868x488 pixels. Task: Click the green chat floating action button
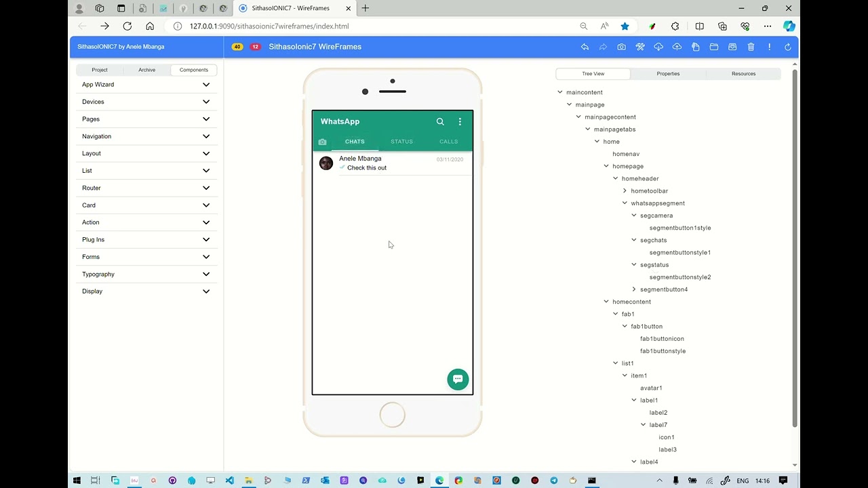pos(458,379)
